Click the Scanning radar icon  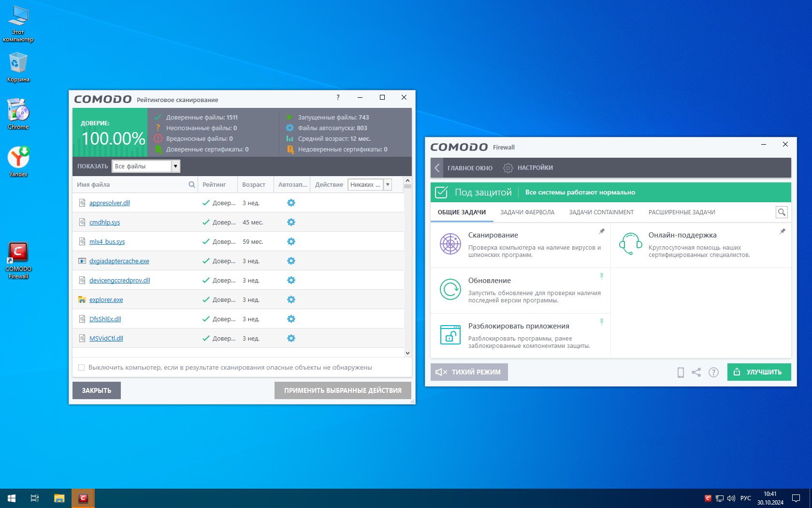(x=450, y=244)
